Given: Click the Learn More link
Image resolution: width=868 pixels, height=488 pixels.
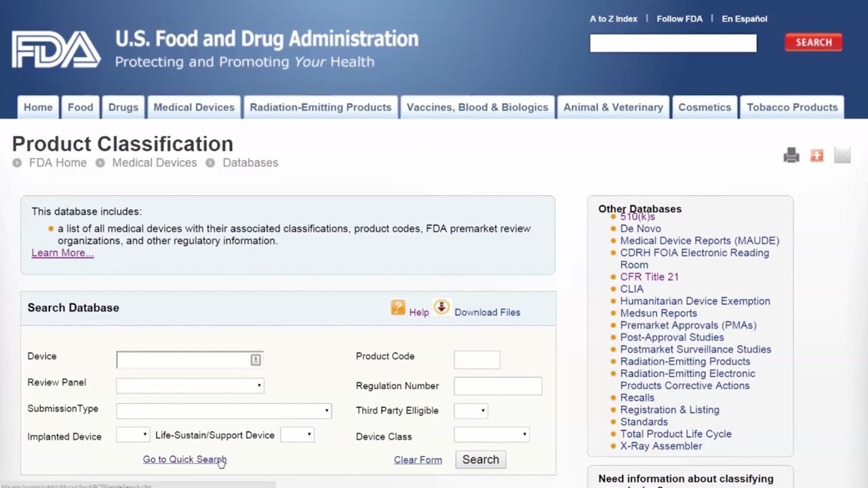Looking at the screenshot, I should (62, 253).
